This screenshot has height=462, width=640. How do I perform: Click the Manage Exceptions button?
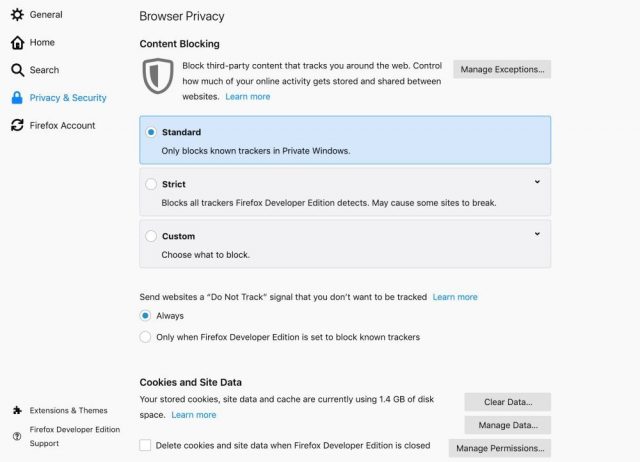tap(502, 69)
